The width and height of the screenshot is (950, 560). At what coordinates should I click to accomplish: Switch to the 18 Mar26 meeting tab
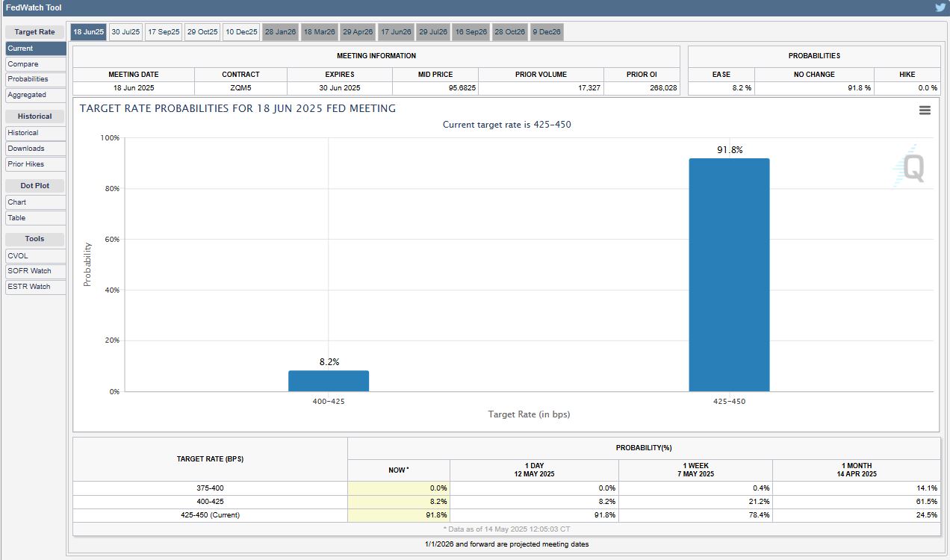coord(319,32)
